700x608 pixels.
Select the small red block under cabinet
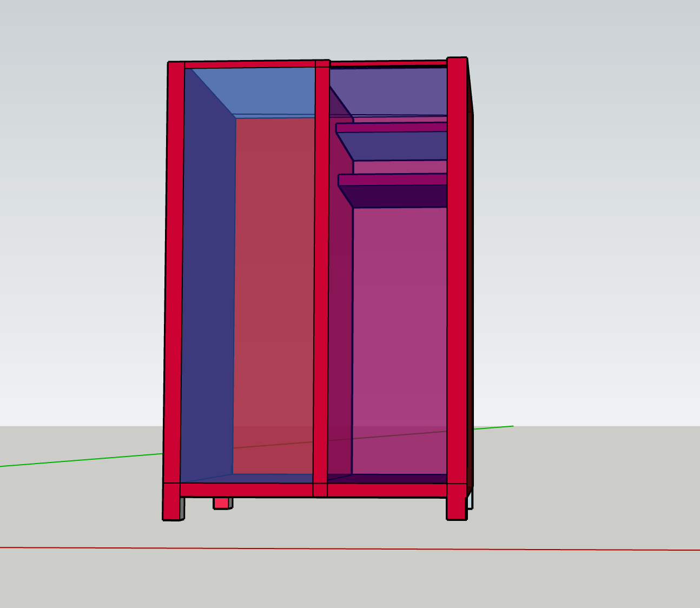tap(221, 503)
